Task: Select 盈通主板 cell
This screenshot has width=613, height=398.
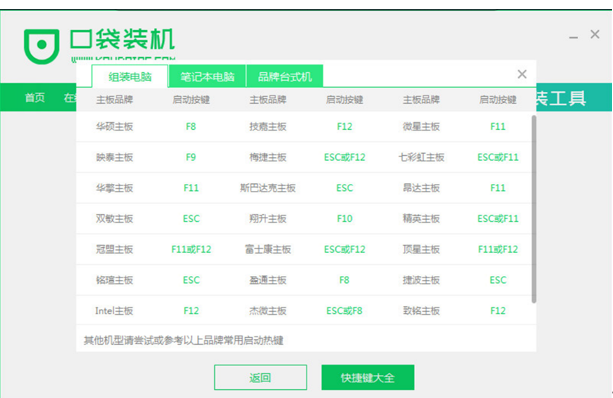Action: (x=268, y=280)
